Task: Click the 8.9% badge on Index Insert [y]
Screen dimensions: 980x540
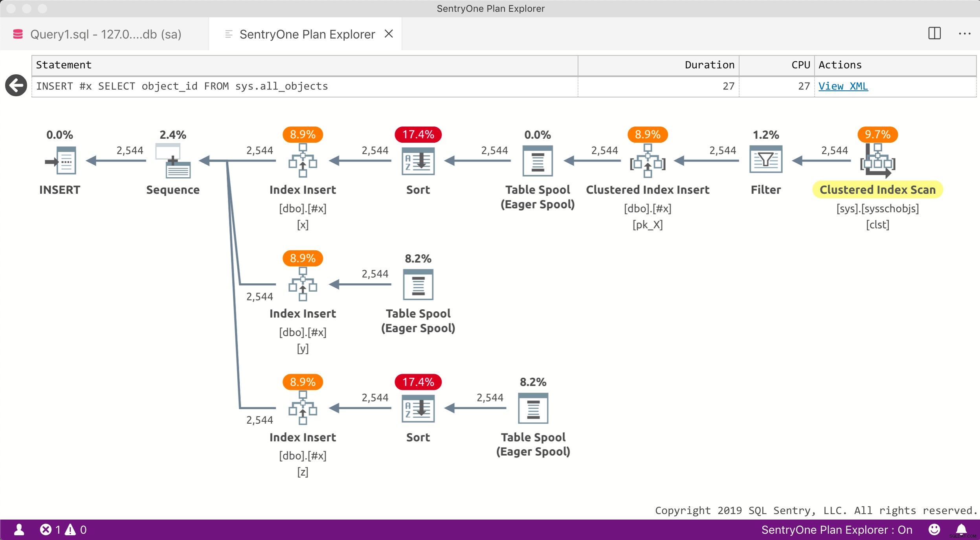Action: click(x=303, y=258)
